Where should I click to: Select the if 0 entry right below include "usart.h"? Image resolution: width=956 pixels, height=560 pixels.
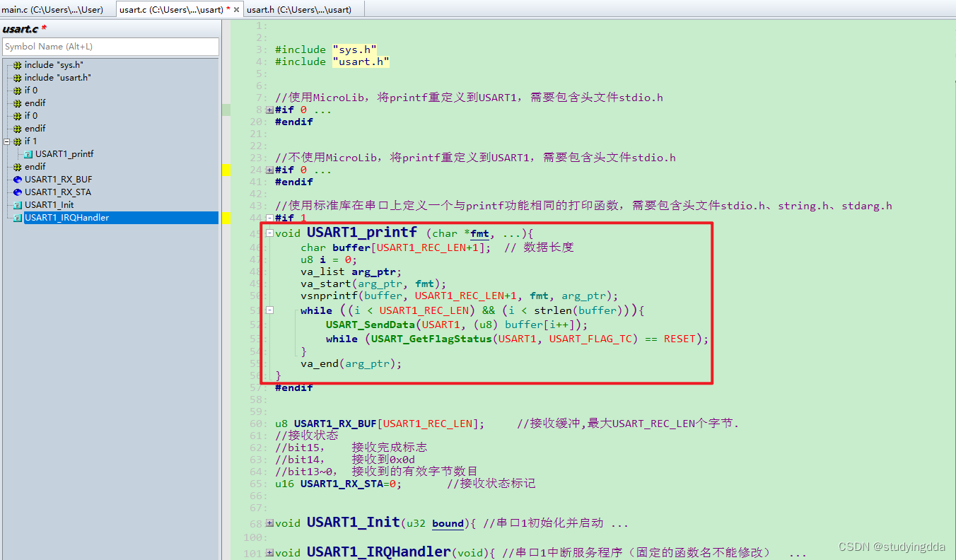pos(31,91)
